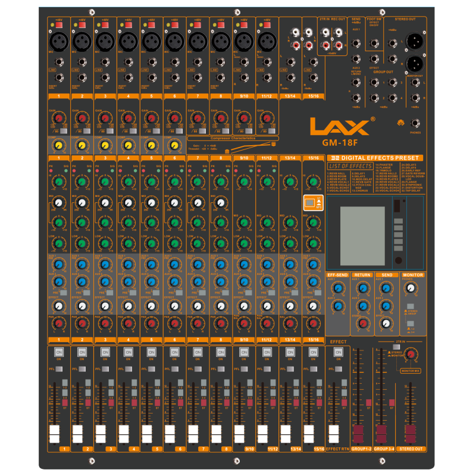Click the blue AUX 1 knob on channel 8

[x=221, y=264]
